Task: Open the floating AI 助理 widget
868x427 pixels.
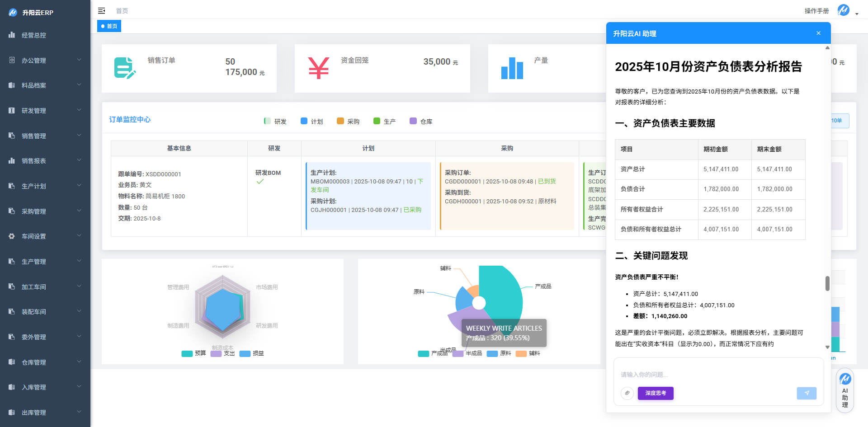Action: point(845,390)
